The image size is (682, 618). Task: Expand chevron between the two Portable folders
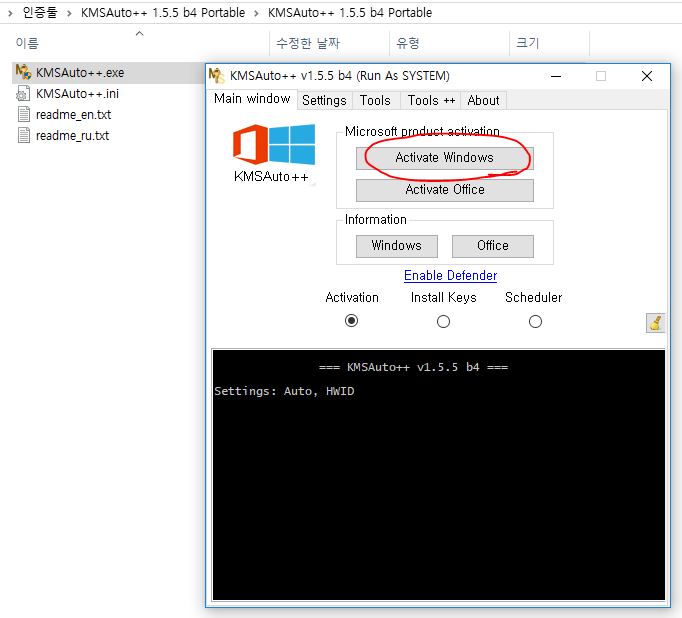tap(256, 13)
